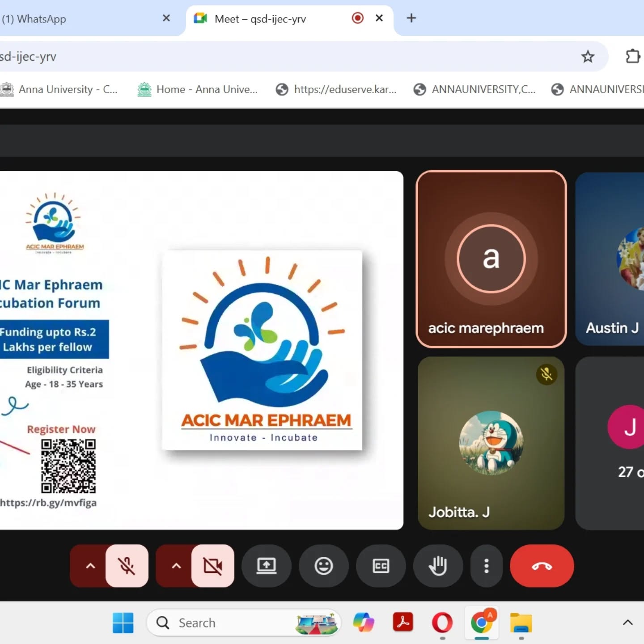Leave the call with red hang-up button
The width and height of the screenshot is (644, 644).
coord(542,566)
